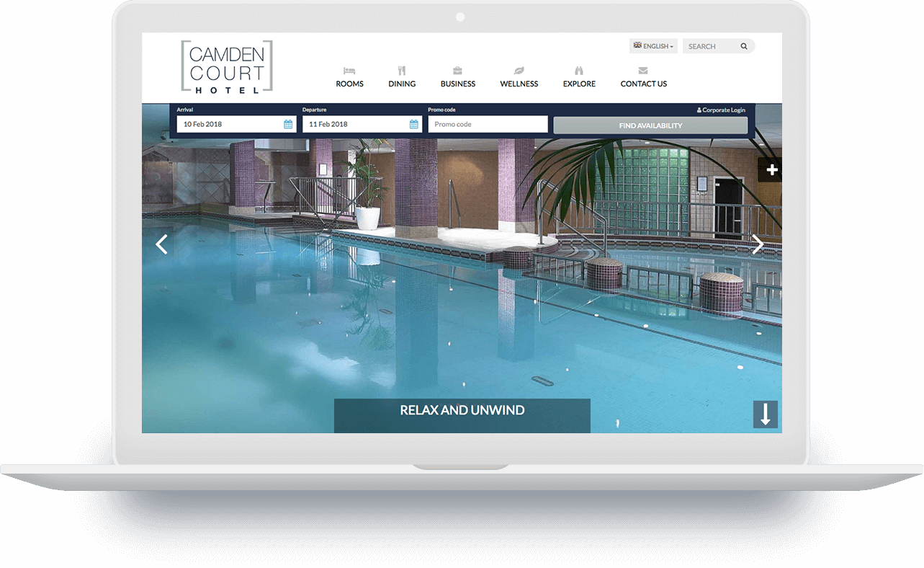The height and width of the screenshot is (568, 924).
Task: Open the Departure date calendar icon
Action: [414, 124]
